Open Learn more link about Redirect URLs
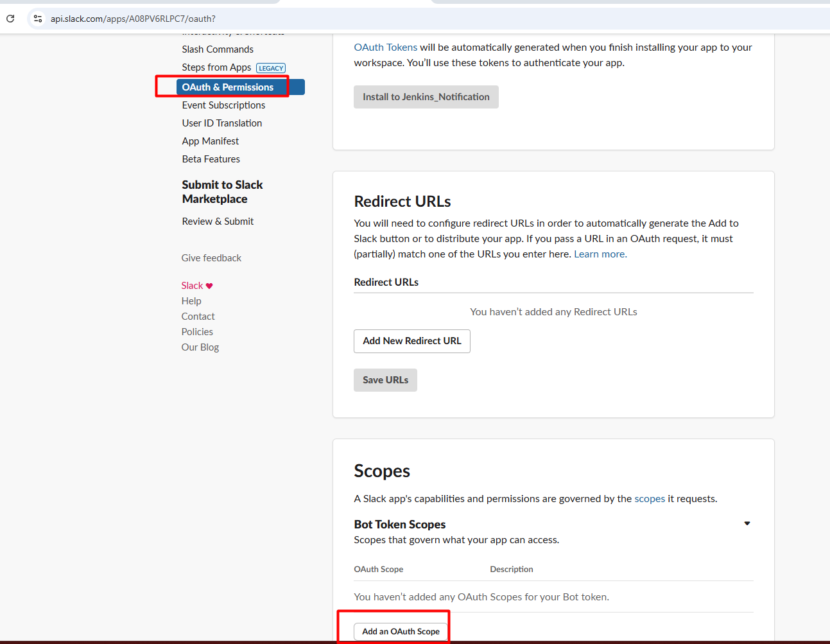 coord(600,254)
